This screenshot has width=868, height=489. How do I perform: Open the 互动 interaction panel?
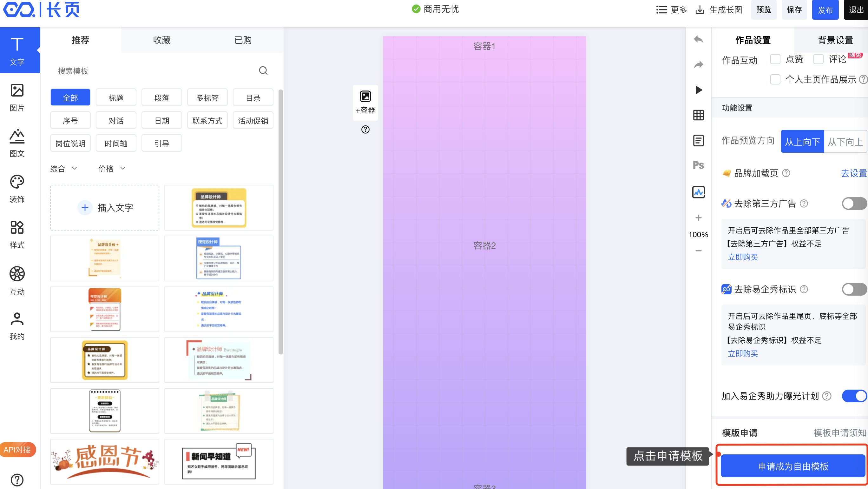17,281
